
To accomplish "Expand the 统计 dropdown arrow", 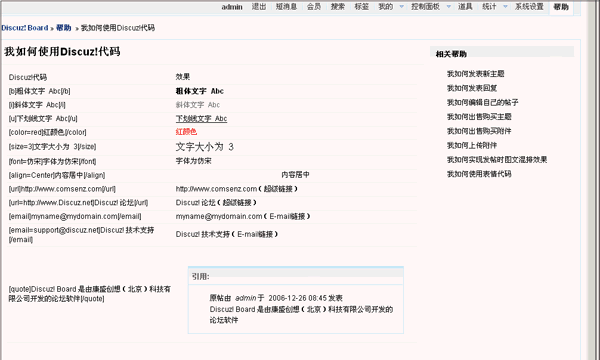I will point(505,7).
